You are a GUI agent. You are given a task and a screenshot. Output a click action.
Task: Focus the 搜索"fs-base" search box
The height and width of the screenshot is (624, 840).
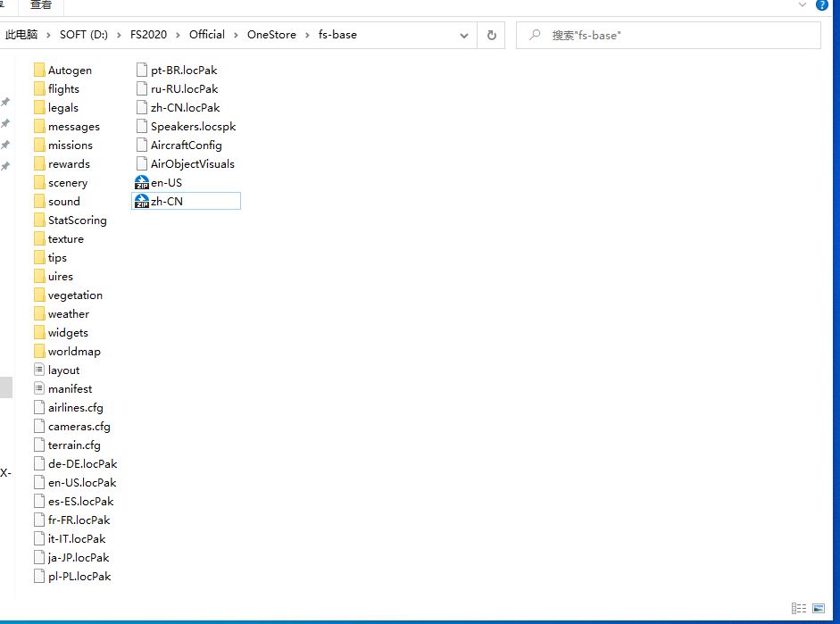click(x=668, y=36)
